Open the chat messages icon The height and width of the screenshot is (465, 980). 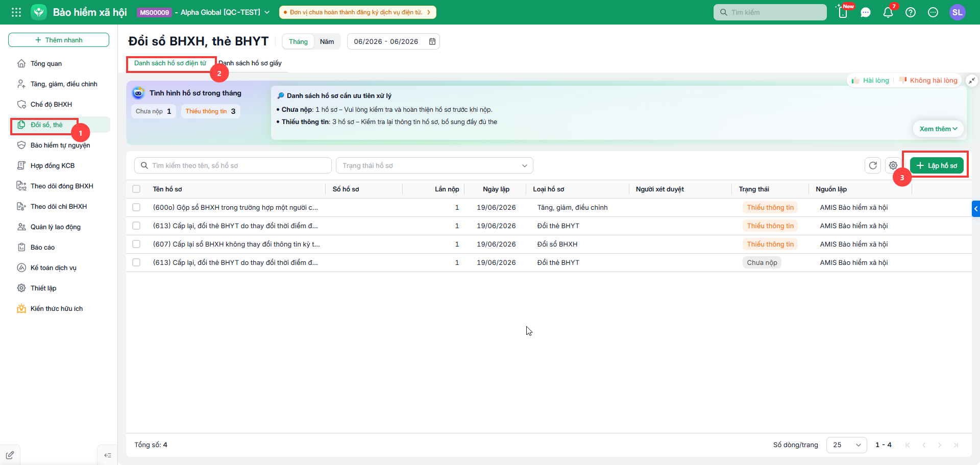pos(866,12)
